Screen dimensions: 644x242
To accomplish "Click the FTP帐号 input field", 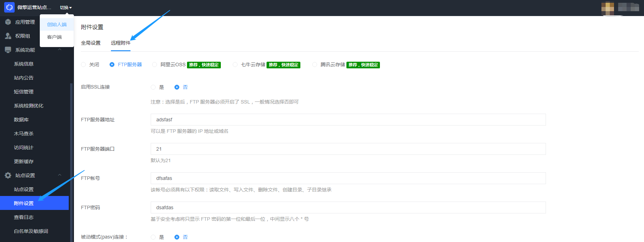I will pyautogui.click(x=348, y=178).
